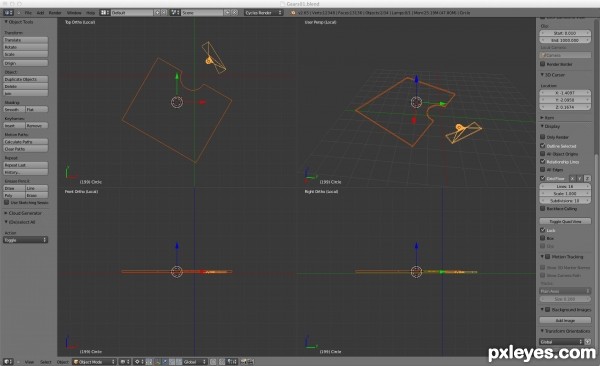600x366 pixels.
Task: Open the Help menu
Action: pyautogui.click(x=90, y=13)
